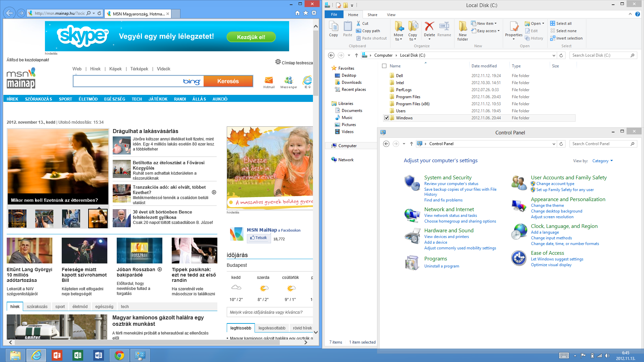Launch PowerPoint from the taskbar
This screenshot has height=362, width=644.
point(57,355)
